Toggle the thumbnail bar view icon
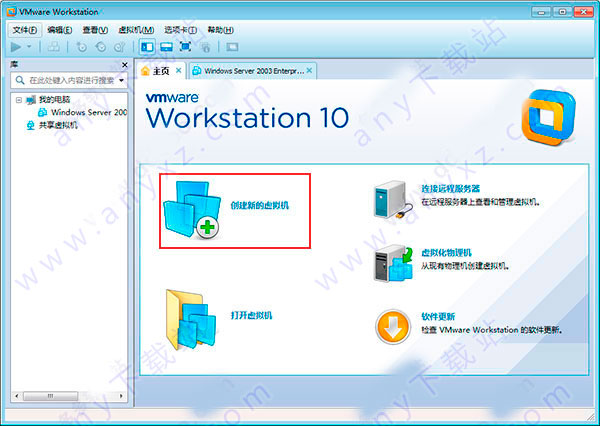Viewport: 600px width, 426px height. click(x=166, y=47)
